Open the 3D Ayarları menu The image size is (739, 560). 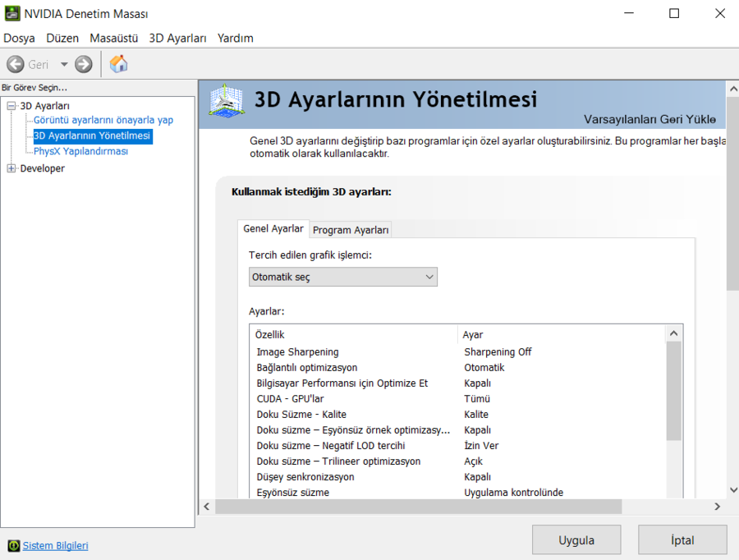click(x=177, y=38)
